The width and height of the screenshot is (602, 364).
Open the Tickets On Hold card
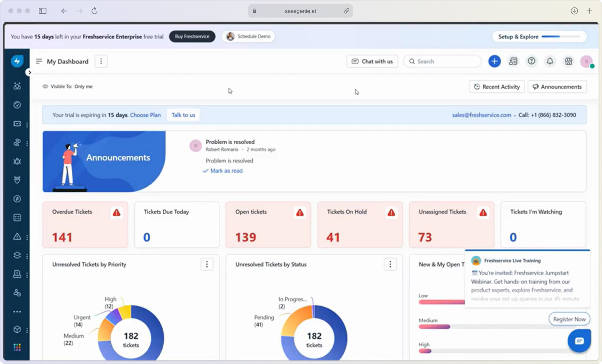(360, 225)
